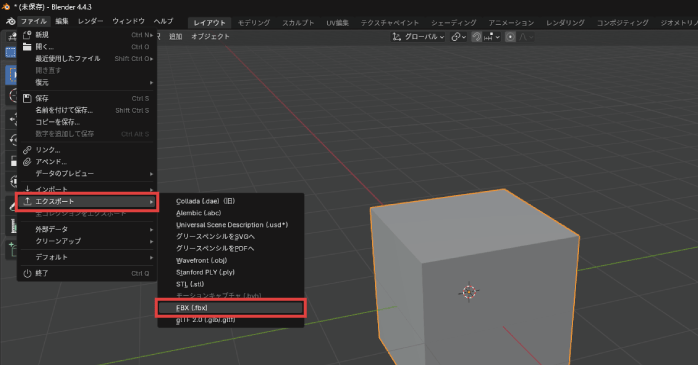Open the pivot point dropdown
The image size is (698, 365).
pos(459,37)
